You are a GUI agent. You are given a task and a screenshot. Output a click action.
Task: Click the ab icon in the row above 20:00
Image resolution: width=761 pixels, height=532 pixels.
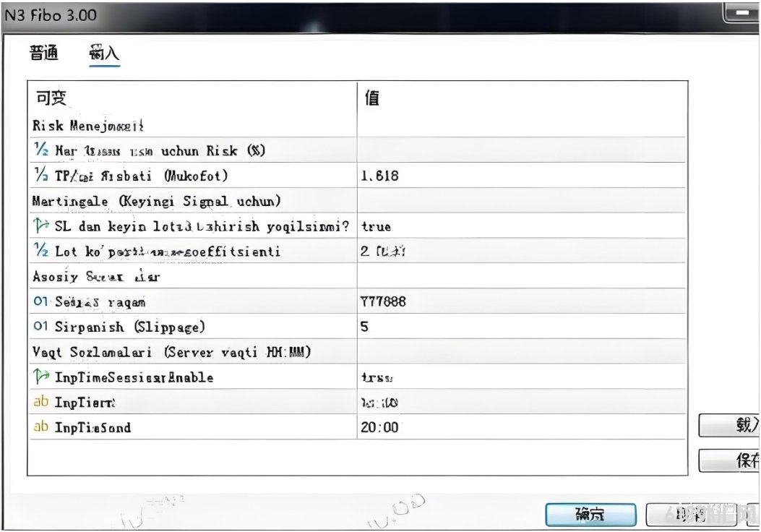click(40, 401)
